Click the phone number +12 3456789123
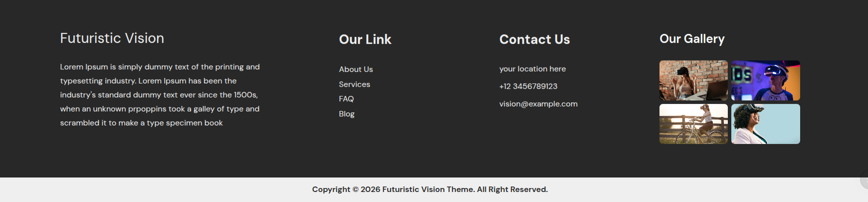868x202 pixels. 528,86
